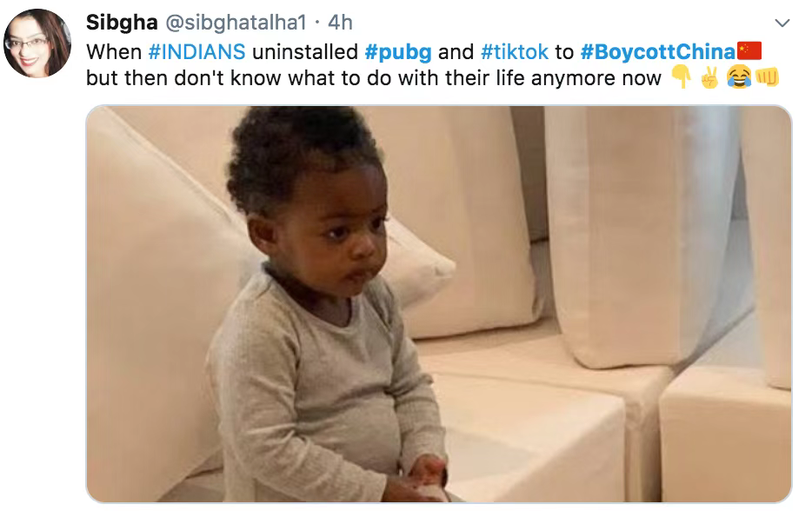
Task: Open the tweet via 4h timestamp
Action: [340, 23]
